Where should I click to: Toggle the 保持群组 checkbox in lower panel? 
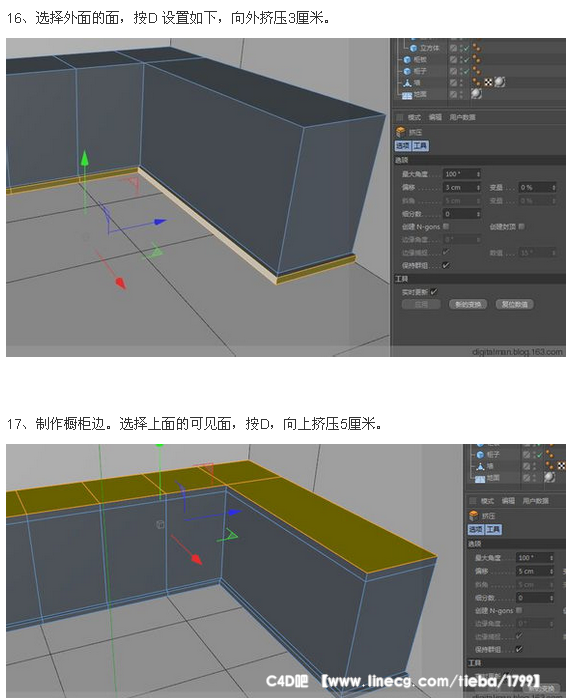519,649
